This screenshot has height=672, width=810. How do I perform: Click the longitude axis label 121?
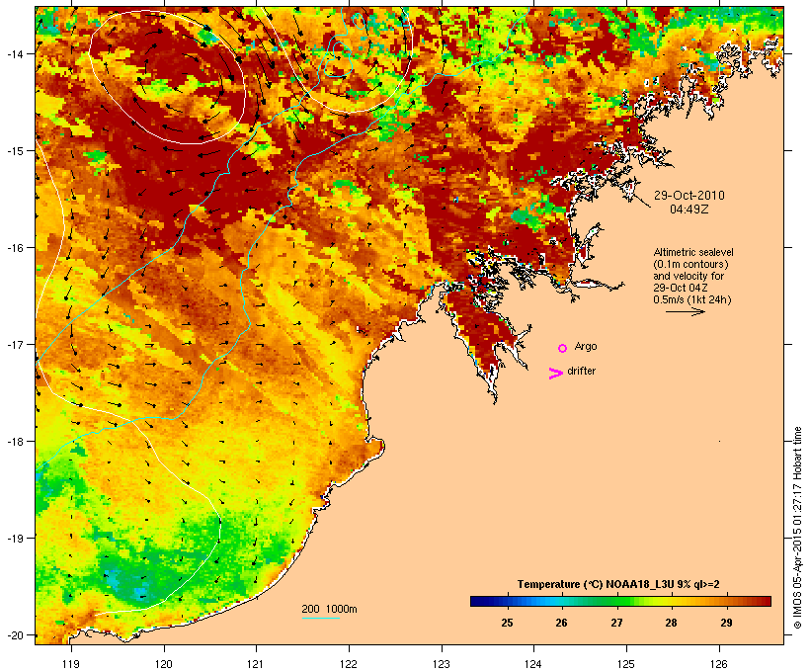tap(256, 664)
